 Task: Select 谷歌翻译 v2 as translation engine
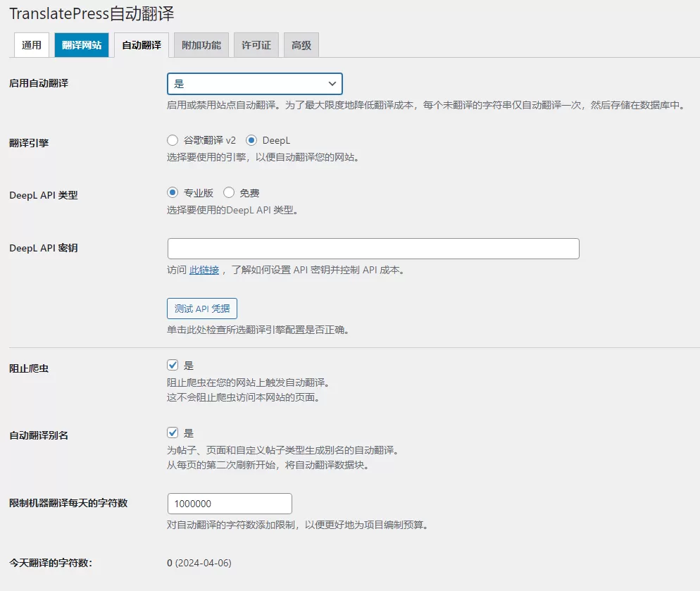pyautogui.click(x=173, y=139)
